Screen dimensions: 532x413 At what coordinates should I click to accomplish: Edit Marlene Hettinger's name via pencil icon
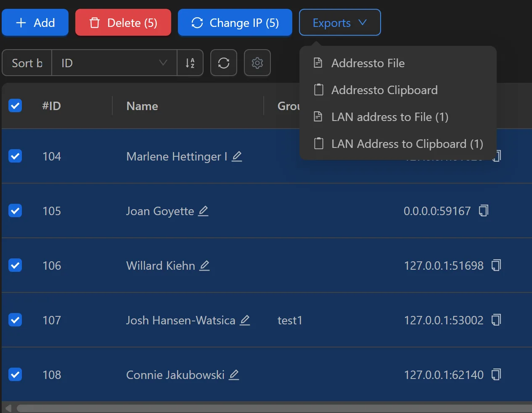coord(237,156)
